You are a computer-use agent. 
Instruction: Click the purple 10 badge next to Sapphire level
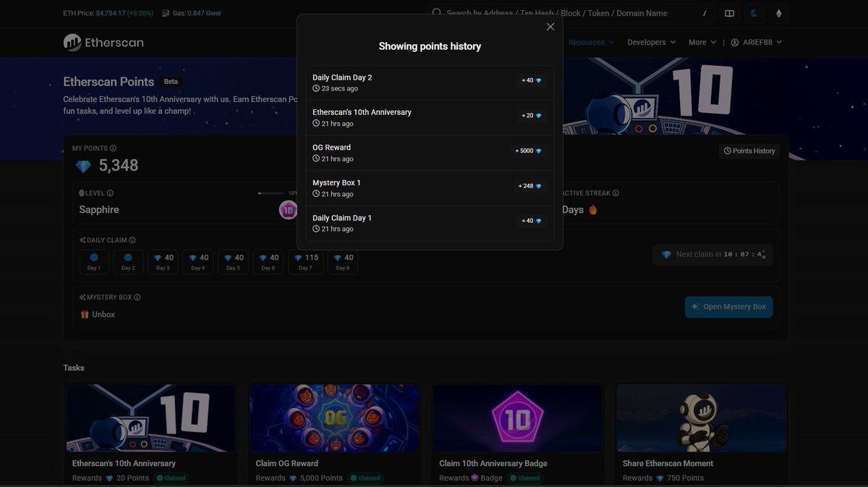pyautogui.click(x=289, y=210)
